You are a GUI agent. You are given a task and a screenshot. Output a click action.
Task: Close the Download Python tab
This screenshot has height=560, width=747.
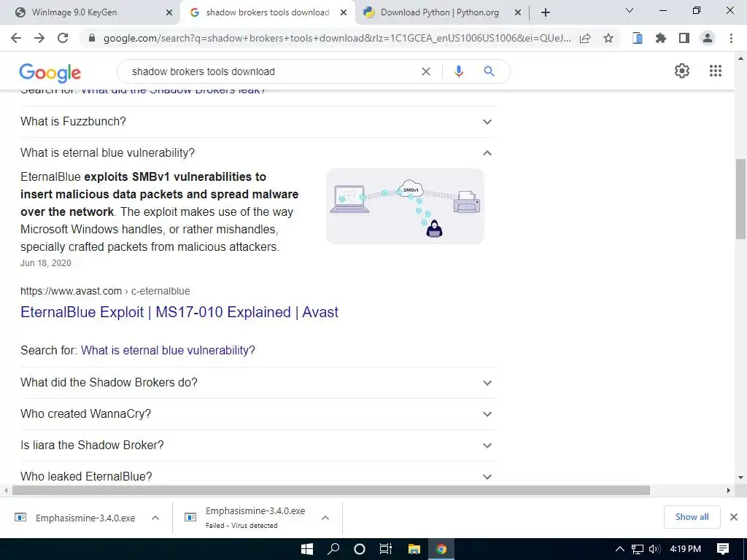tap(518, 12)
